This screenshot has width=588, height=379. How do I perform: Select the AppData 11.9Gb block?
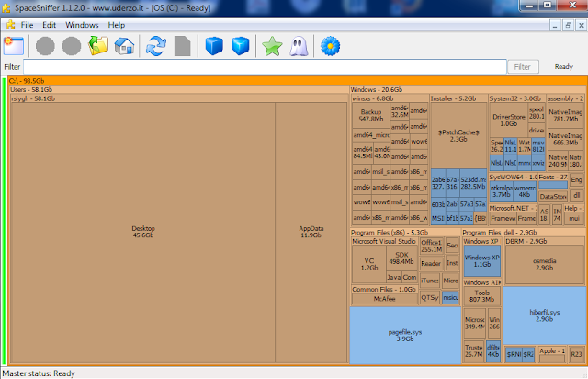(311, 232)
